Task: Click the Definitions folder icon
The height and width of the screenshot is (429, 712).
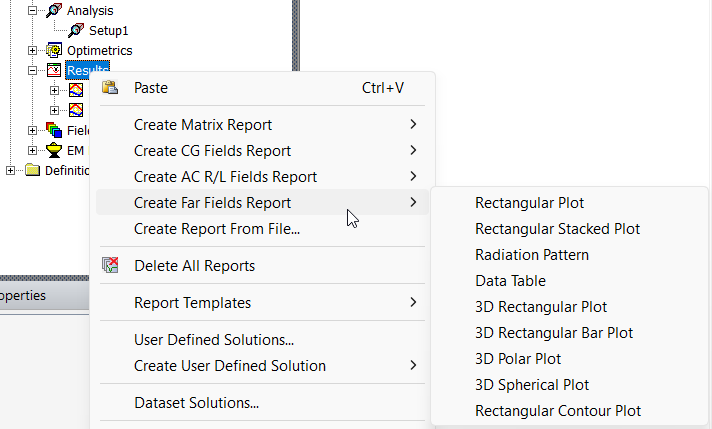Action: (32, 170)
